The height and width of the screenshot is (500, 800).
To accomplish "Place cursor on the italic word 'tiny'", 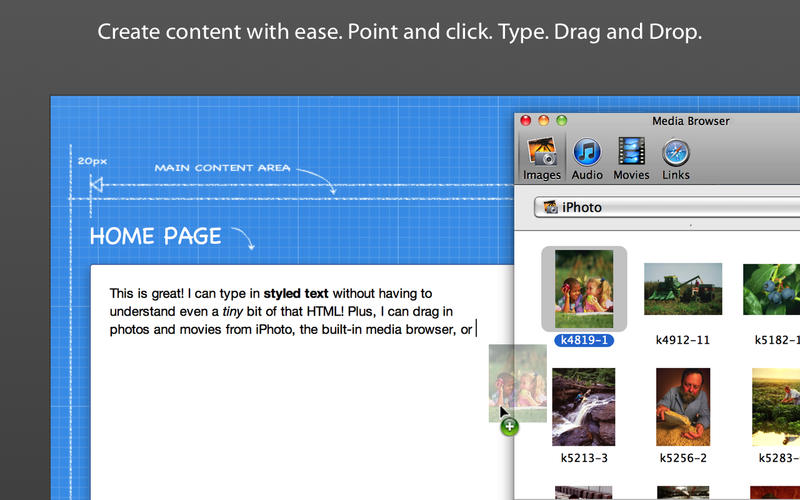I will (x=235, y=311).
